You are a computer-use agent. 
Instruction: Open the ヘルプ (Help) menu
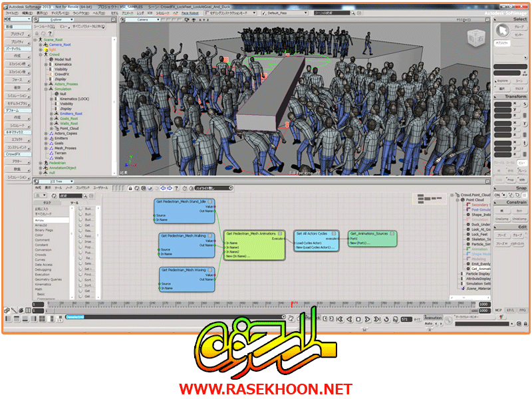pyautogui.click(x=98, y=13)
